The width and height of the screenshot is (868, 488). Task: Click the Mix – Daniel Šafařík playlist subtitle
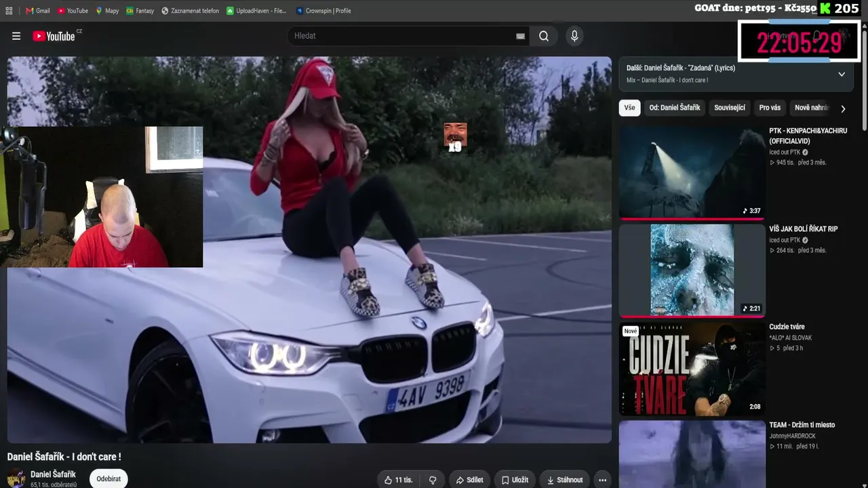click(x=667, y=80)
